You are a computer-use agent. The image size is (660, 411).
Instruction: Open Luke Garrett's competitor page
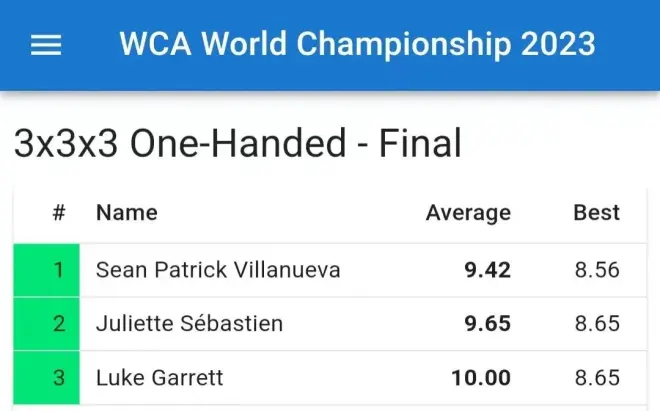point(159,378)
